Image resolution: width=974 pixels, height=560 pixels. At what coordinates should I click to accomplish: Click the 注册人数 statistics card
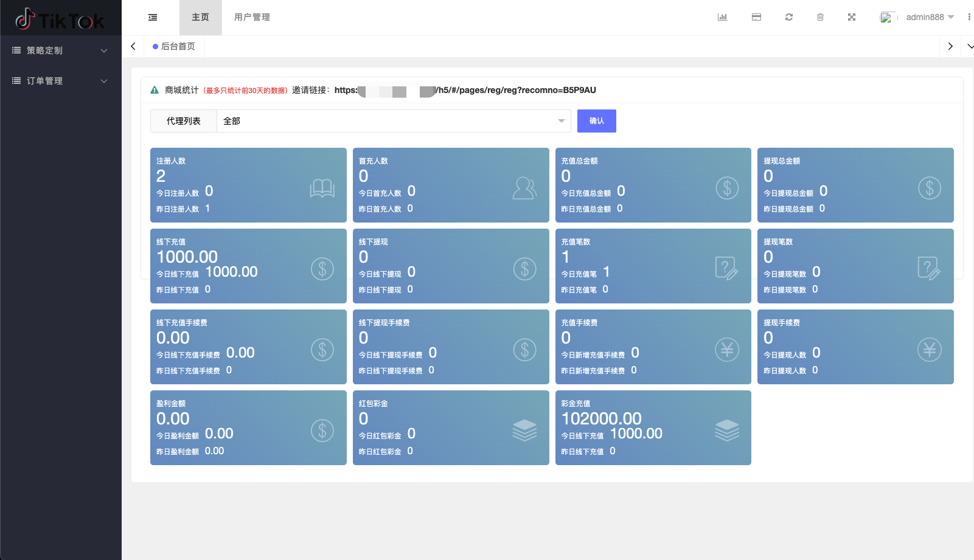pyautogui.click(x=248, y=185)
